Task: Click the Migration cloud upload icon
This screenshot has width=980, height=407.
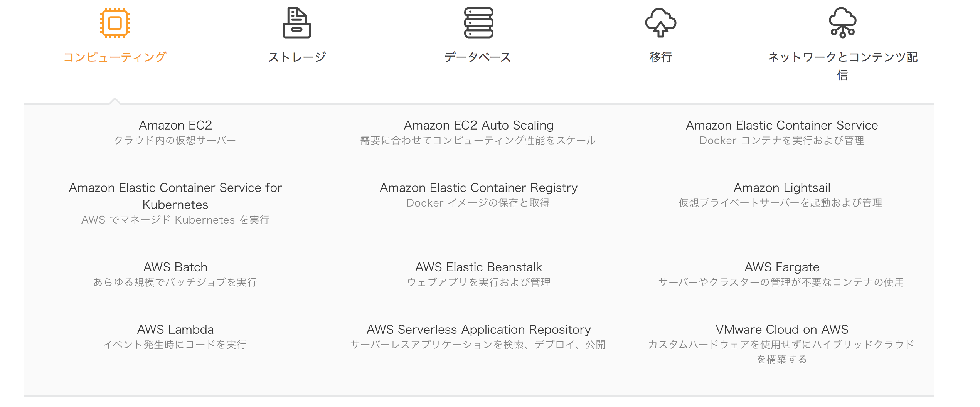Action: [x=660, y=23]
